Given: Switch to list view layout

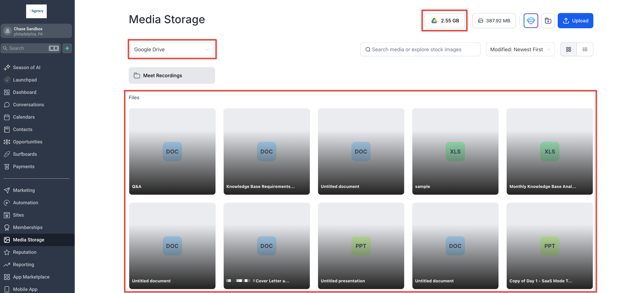Looking at the screenshot, I should point(585,49).
